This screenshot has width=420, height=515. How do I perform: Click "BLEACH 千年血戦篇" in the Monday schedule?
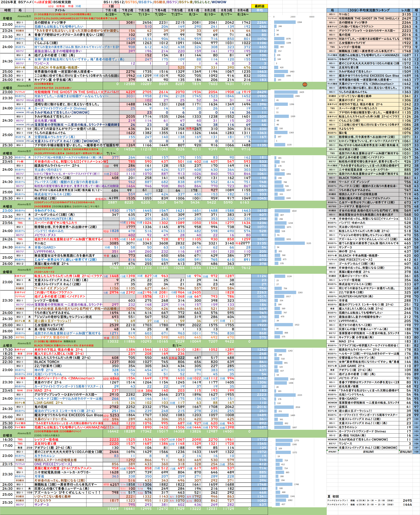click(57, 67)
